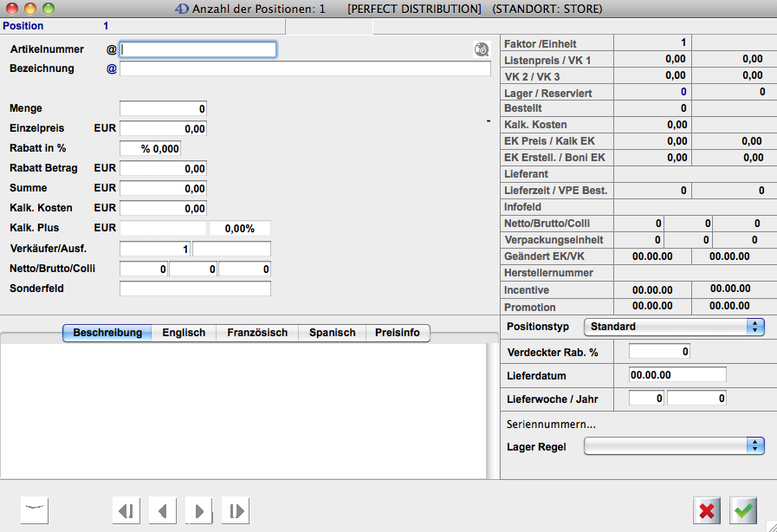
Task: Expand the Lager Regel dropdown
Action: [x=674, y=445]
